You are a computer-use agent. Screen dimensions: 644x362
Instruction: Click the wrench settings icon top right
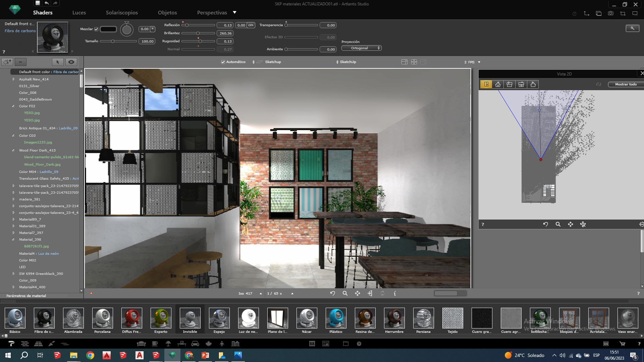632,28
